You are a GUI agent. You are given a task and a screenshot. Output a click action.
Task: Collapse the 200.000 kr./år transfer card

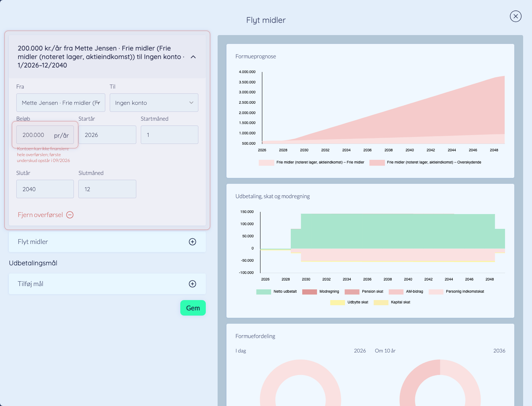(x=193, y=57)
